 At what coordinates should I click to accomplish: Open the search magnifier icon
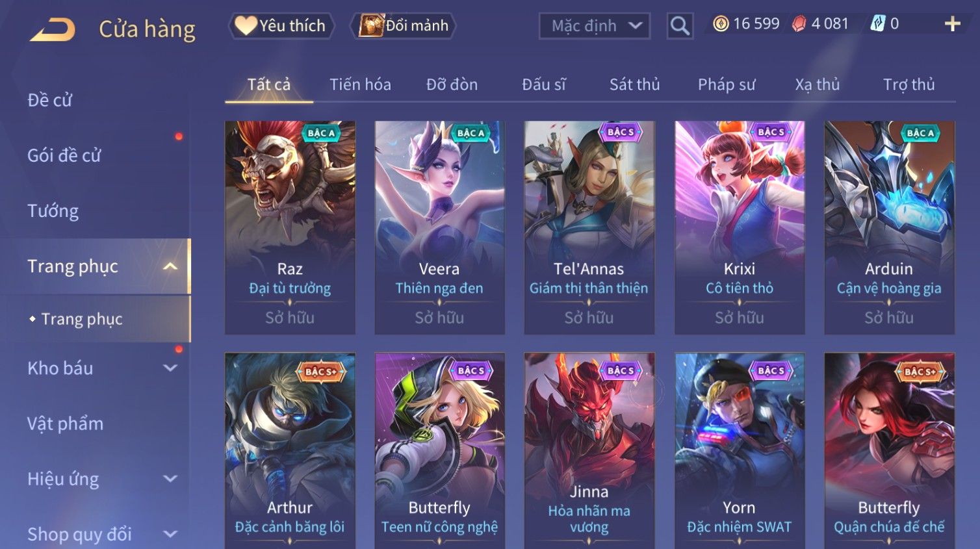pos(680,26)
